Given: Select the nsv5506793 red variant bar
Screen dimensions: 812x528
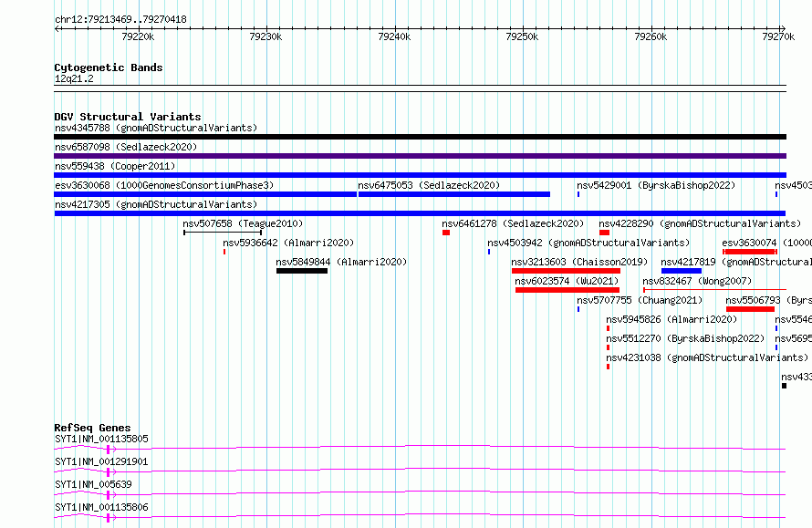Looking at the screenshot, I should click(750, 309).
